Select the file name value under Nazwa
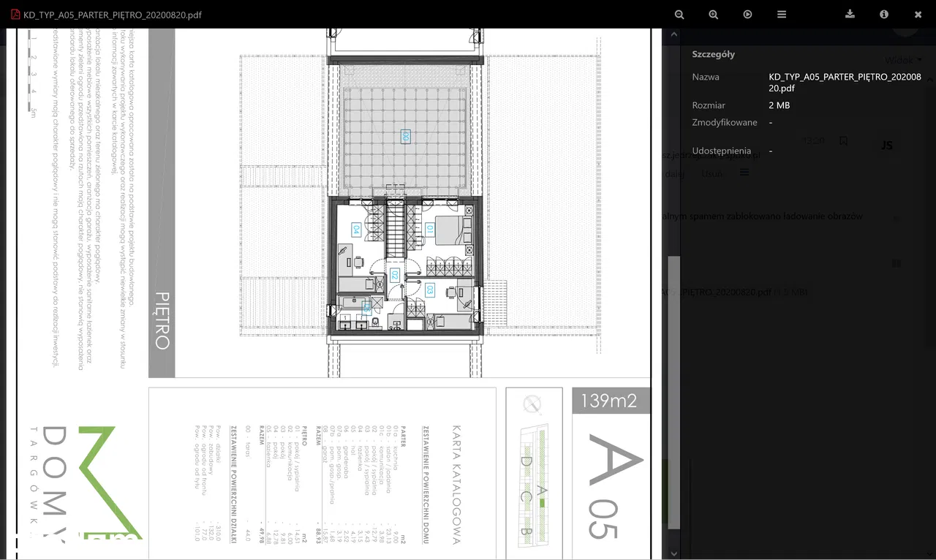936x560 pixels. pos(845,82)
